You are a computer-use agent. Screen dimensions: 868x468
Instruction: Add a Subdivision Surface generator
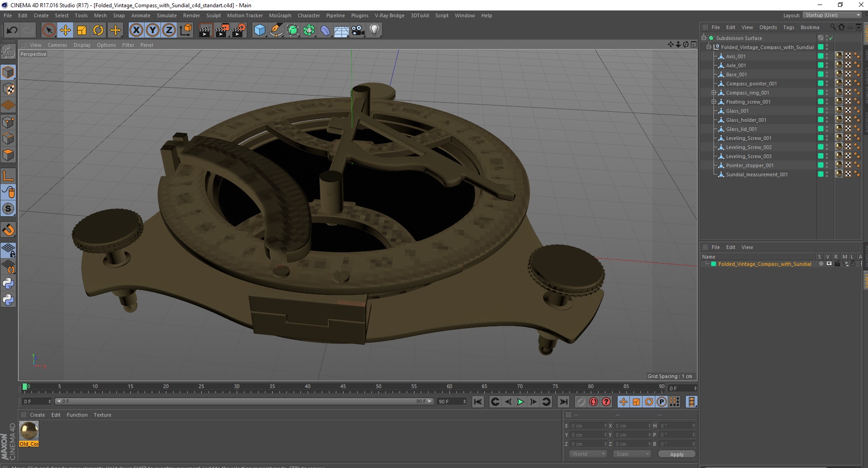[x=293, y=30]
